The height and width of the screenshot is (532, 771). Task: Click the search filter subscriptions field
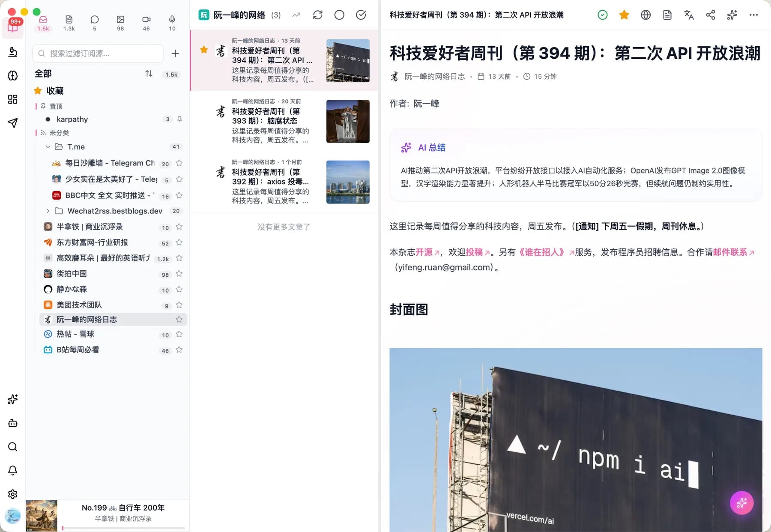(98, 54)
